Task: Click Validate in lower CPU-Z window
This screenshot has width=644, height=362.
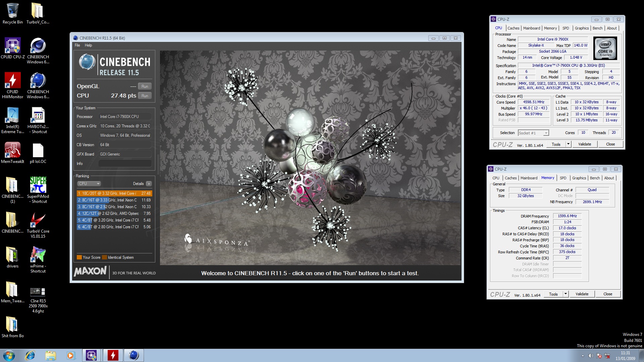Action: 582,294
